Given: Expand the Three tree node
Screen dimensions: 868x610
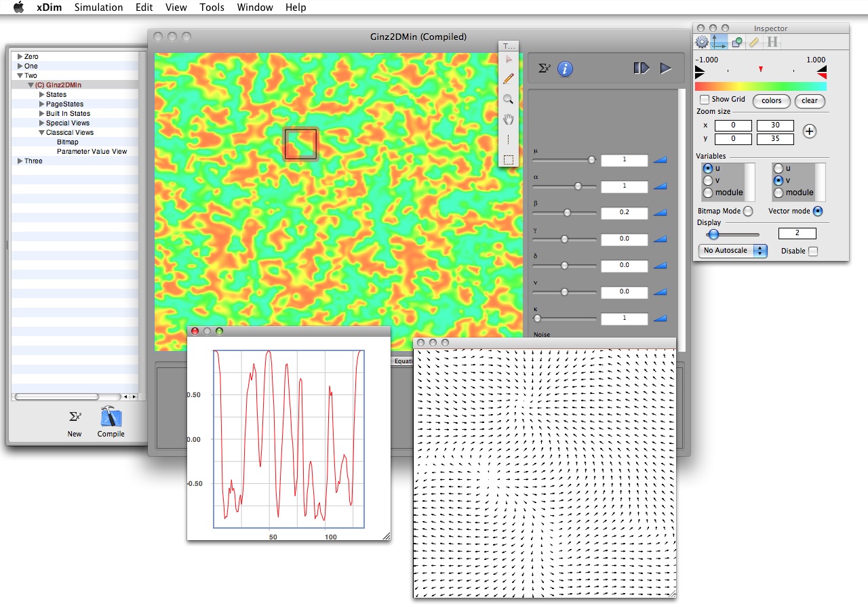Looking at the screenshot, I should [x=20, y=161].
